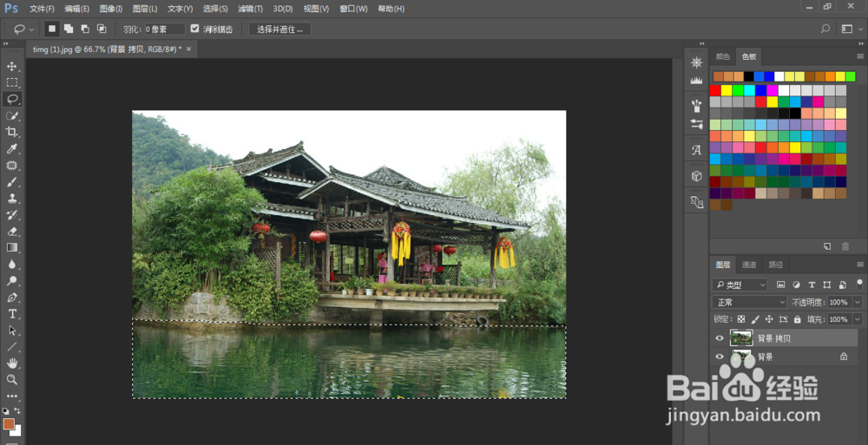Hide the locked 背景 layer
868x445 pixels.
720,357
